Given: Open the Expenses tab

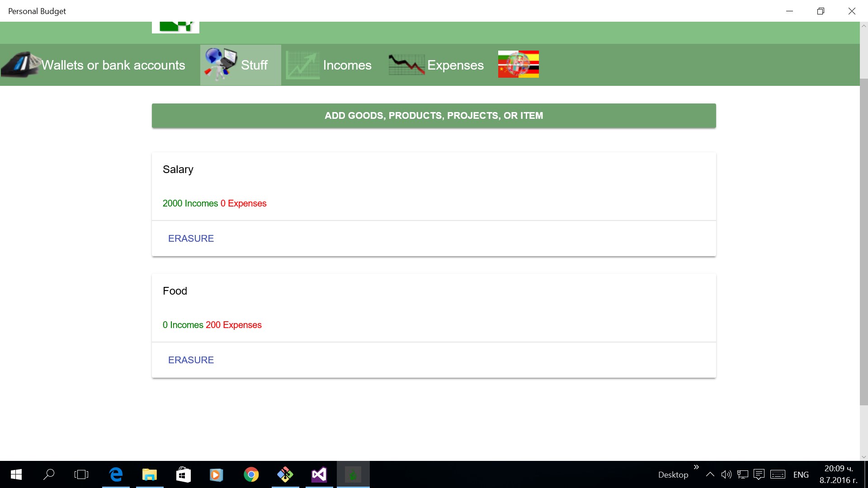Looking at the screenshot, I should point(455,65).
